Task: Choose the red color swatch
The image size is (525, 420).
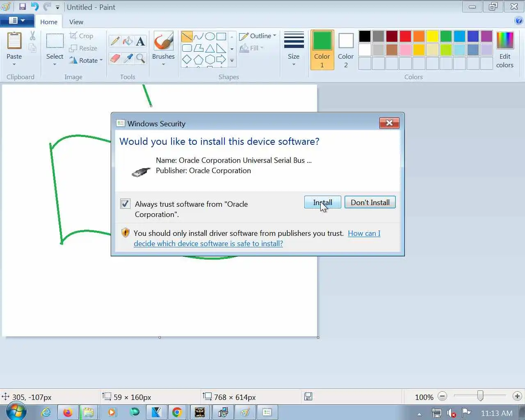Action: tap(405, 36)
